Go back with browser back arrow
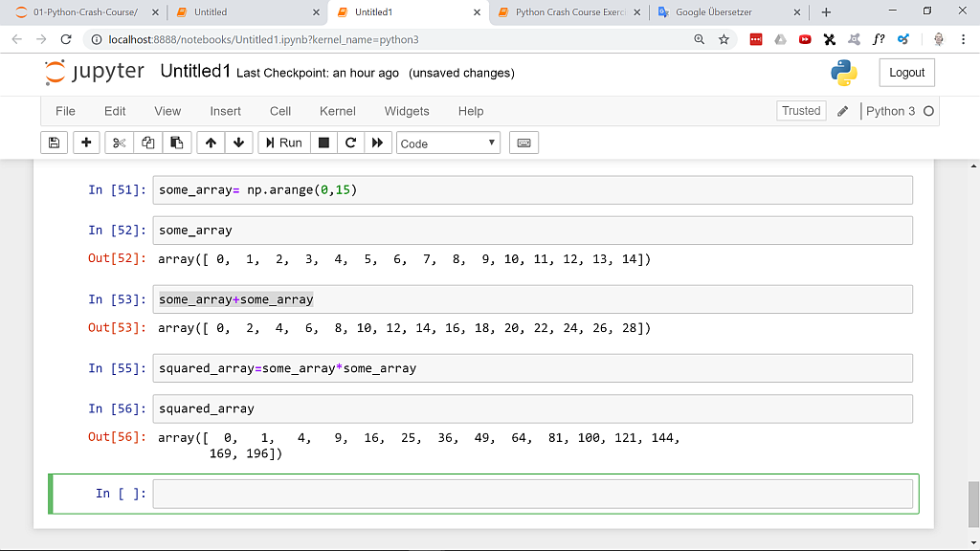980x551 pixels. coord(17,39)
